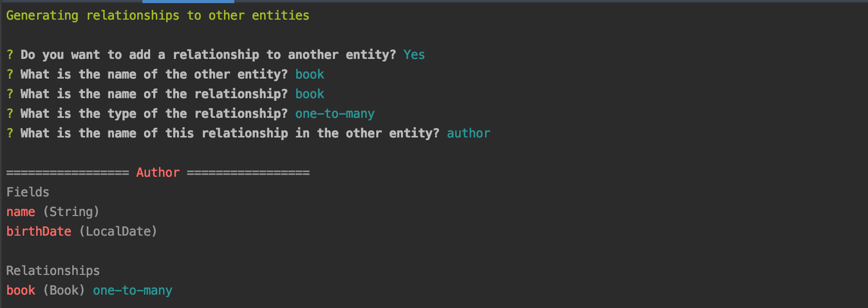Select the red 'name' field
Viewport: 868px width, 308px height.
(21, 212)
